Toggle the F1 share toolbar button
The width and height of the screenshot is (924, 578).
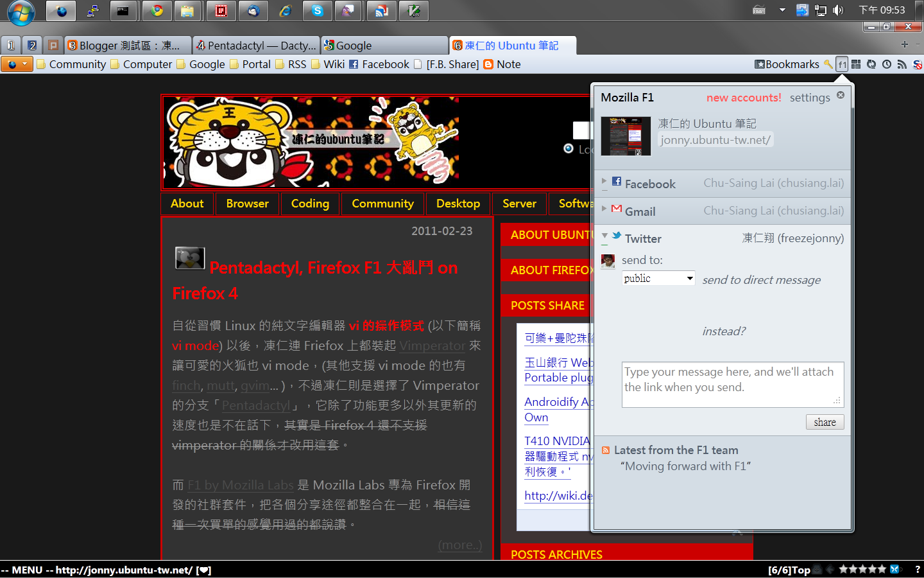[x=842, y=64]
